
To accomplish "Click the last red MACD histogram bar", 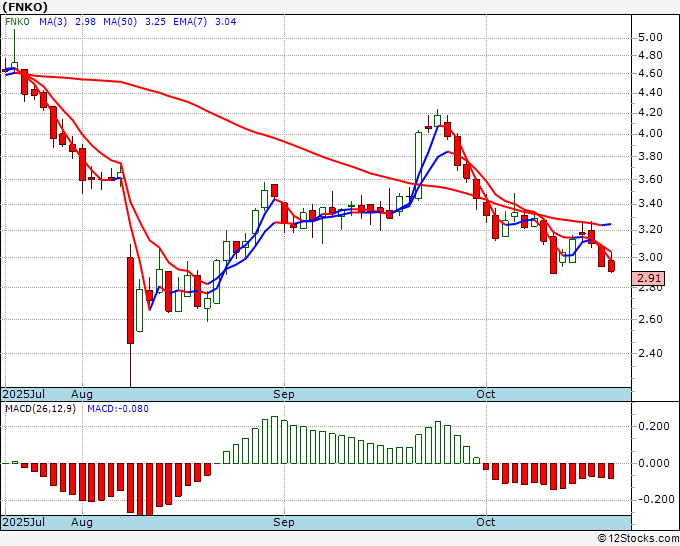I will click(611, 471).
